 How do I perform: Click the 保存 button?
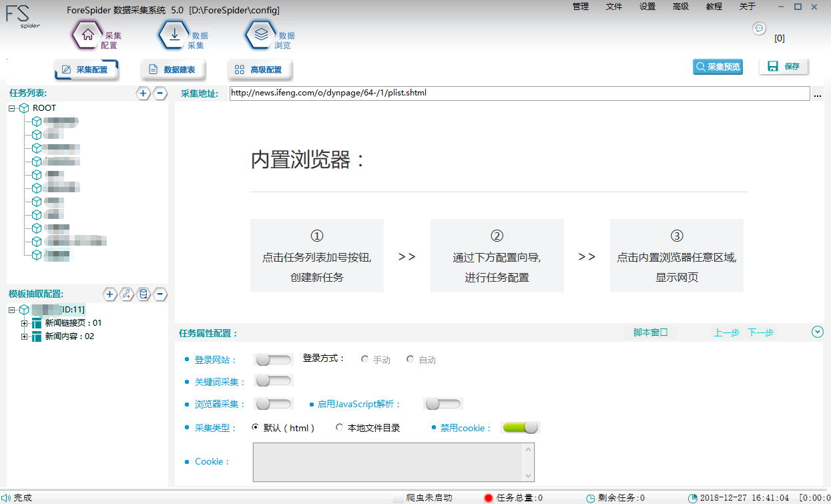click(784, 67)
